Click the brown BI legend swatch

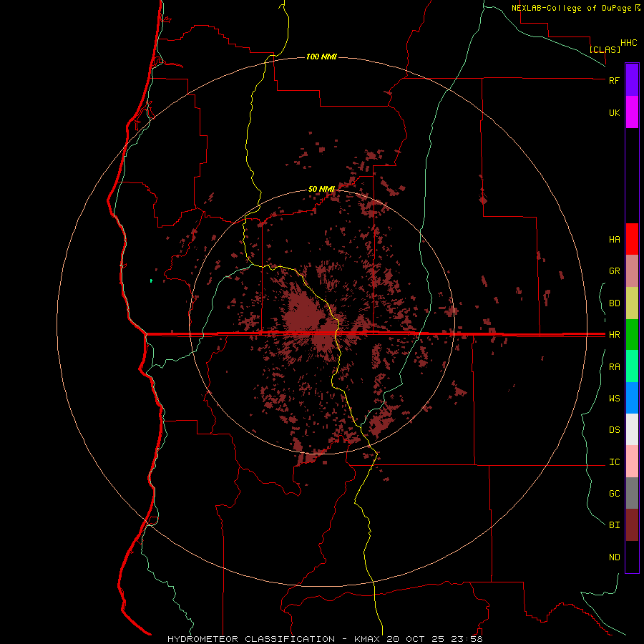[x=632, y=525]
